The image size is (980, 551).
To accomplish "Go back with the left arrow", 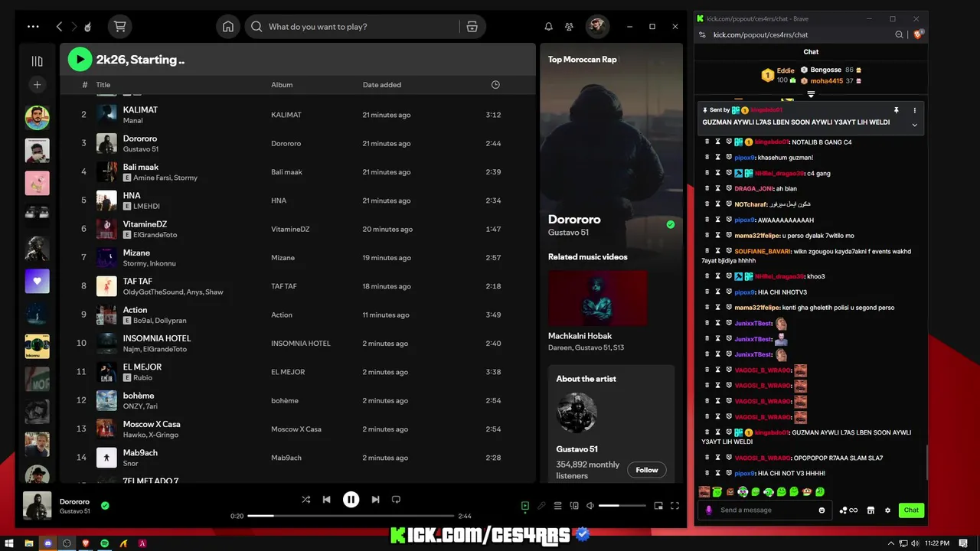I will coord(59,26).
